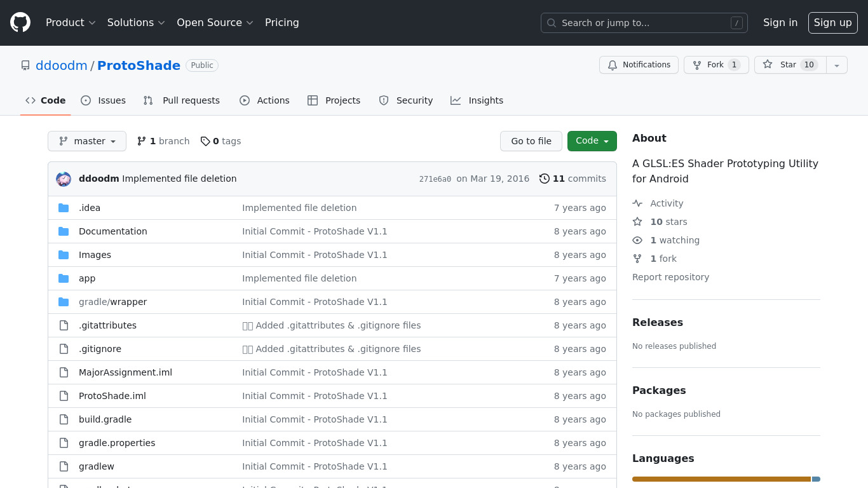The height and width of the screenshot is (488, 868).
Task: Switch to the Issues tab
Action: tap(104, 100)
